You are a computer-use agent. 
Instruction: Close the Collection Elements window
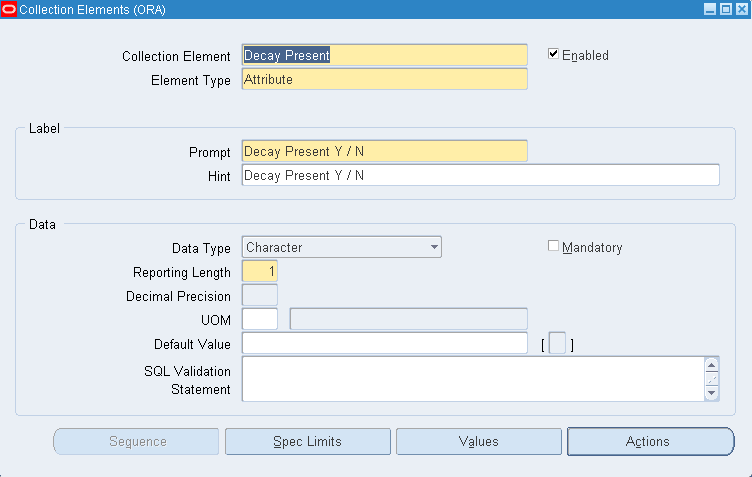(x=740, y=9)
